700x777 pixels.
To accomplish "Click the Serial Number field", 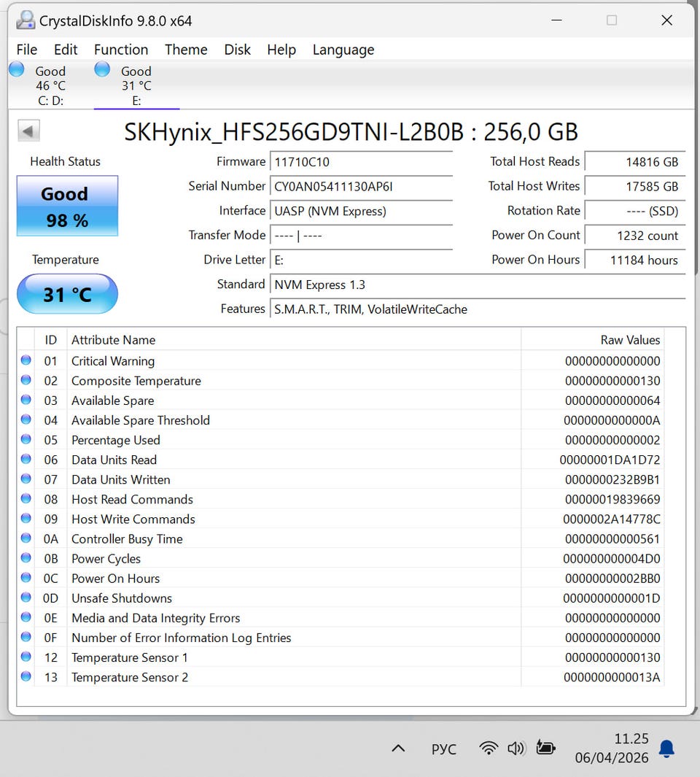I will click(361, 187).
